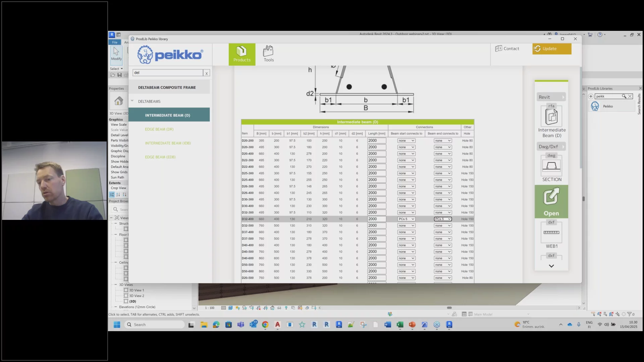
Task: Open the Products section icon
Action: (242, 54)
